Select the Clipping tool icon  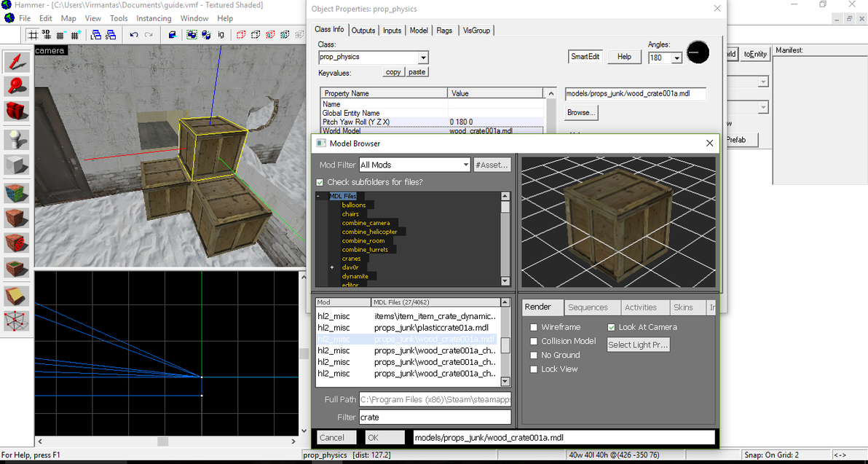point(17,296)
